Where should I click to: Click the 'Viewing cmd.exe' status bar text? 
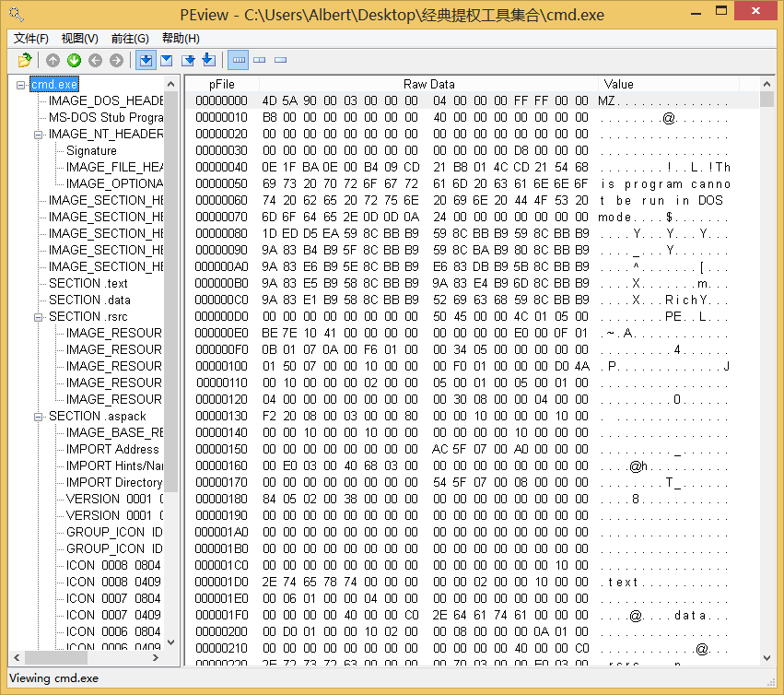[x=54, y=678]
